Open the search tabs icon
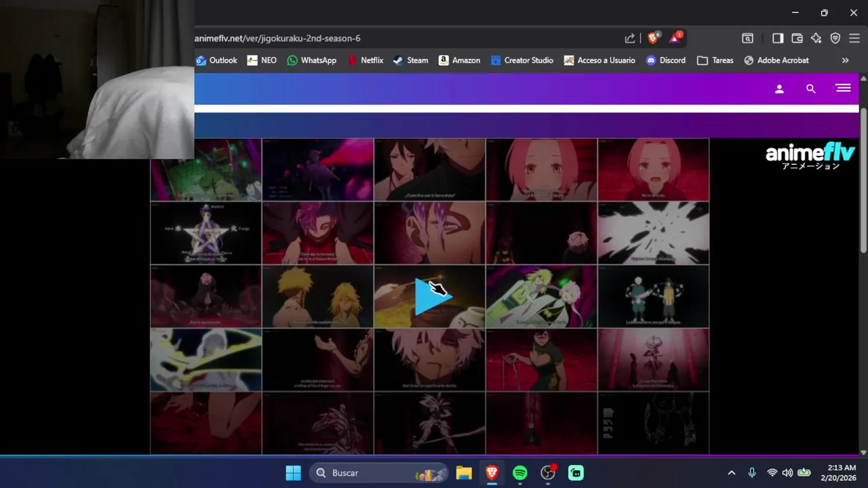The height and width of the screenshot is (488, 868). (747, 39)
